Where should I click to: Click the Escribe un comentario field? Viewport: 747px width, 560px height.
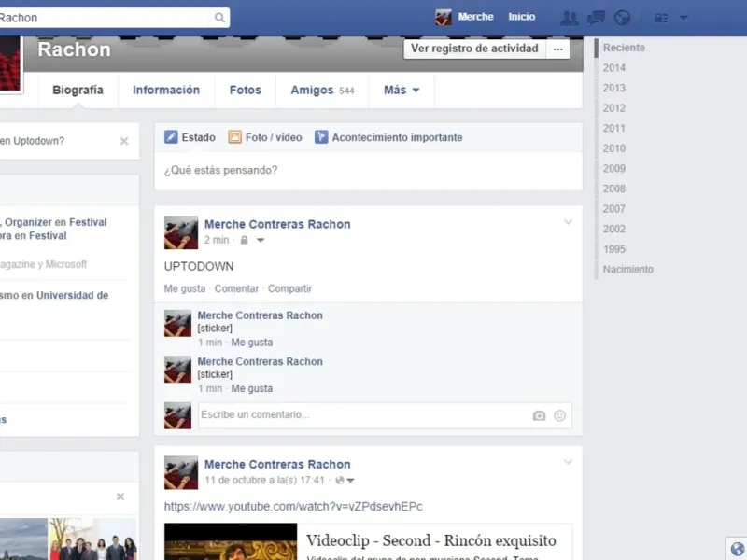[x=385, y=415]
